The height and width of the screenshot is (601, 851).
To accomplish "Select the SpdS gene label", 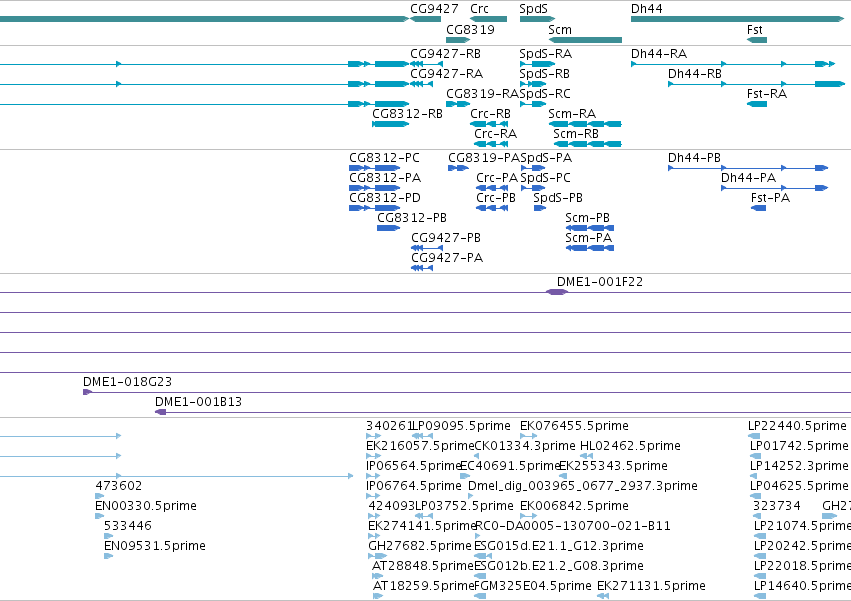I will click(x=534, y=9).
